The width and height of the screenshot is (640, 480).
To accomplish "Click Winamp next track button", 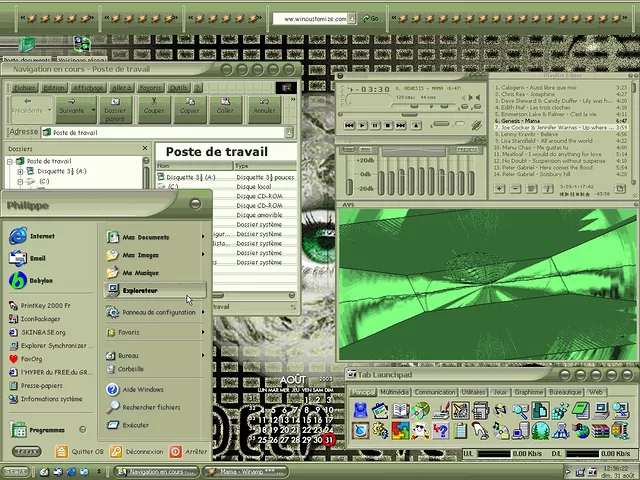I will pyautogui.click(x=401, y=126).
